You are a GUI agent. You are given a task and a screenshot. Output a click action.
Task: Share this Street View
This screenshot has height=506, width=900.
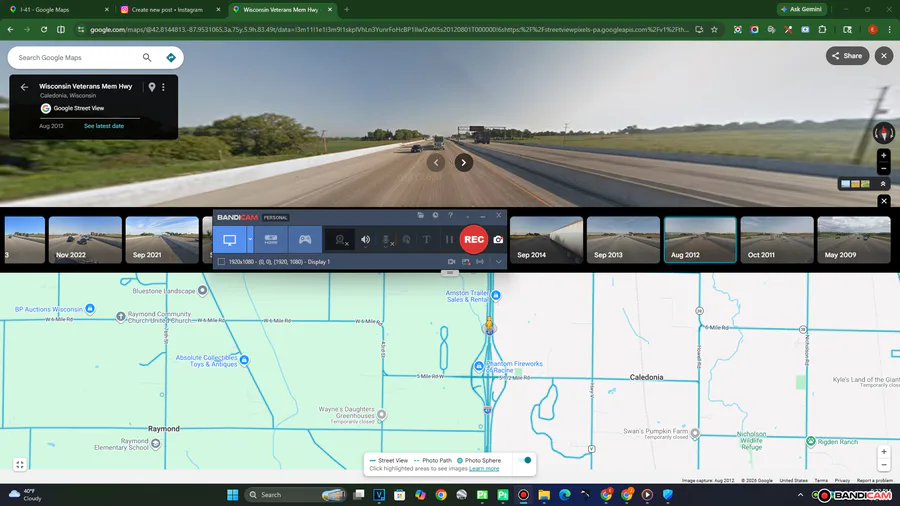tap(847, 56)
